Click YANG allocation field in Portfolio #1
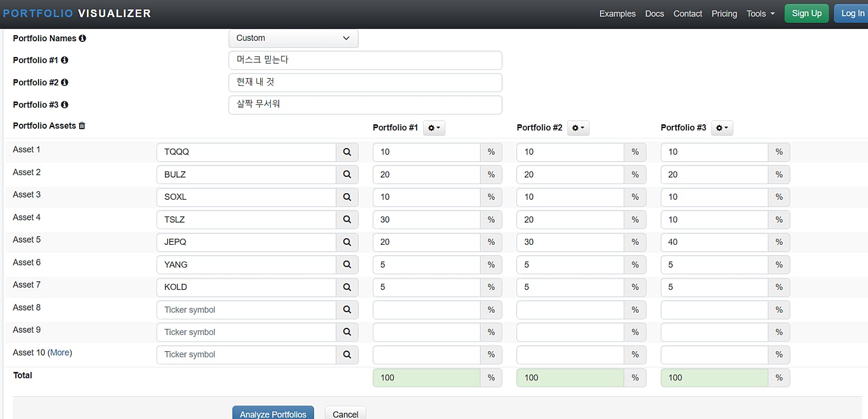Viewport: 868px width, 419px height. point(426,265)
